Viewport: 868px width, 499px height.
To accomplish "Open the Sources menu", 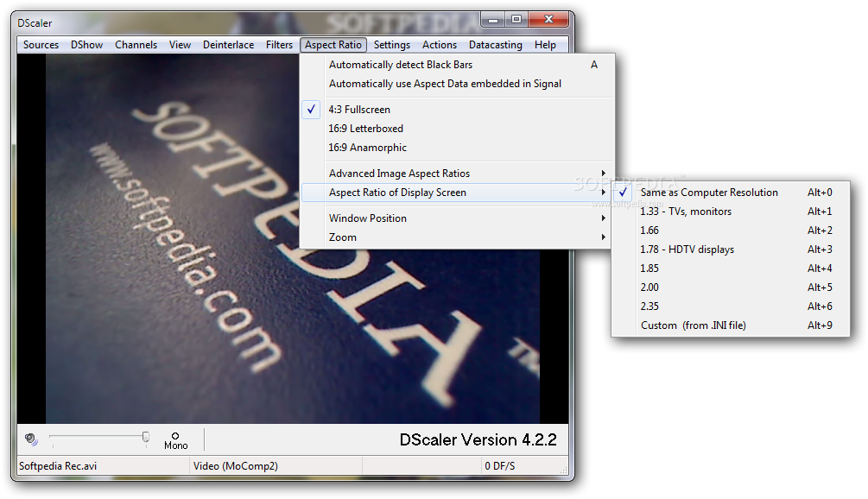I will 41,45.
